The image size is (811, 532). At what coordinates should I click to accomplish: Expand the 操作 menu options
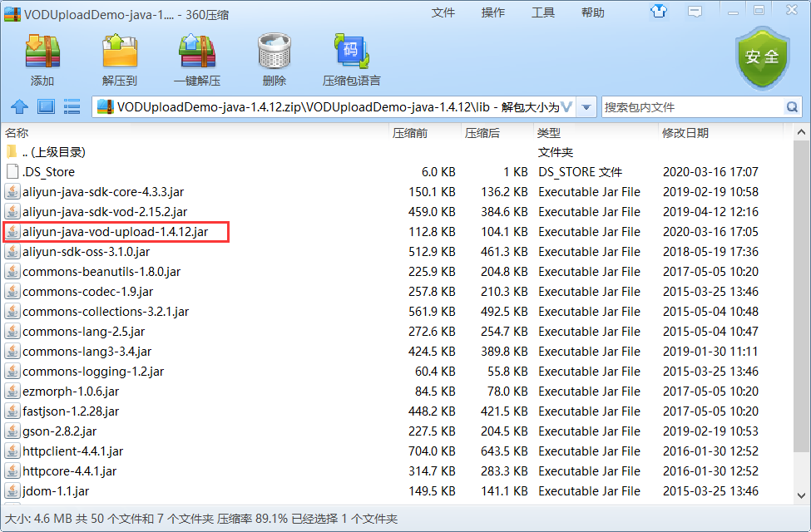pyautogui.click(x=492, y=12)
